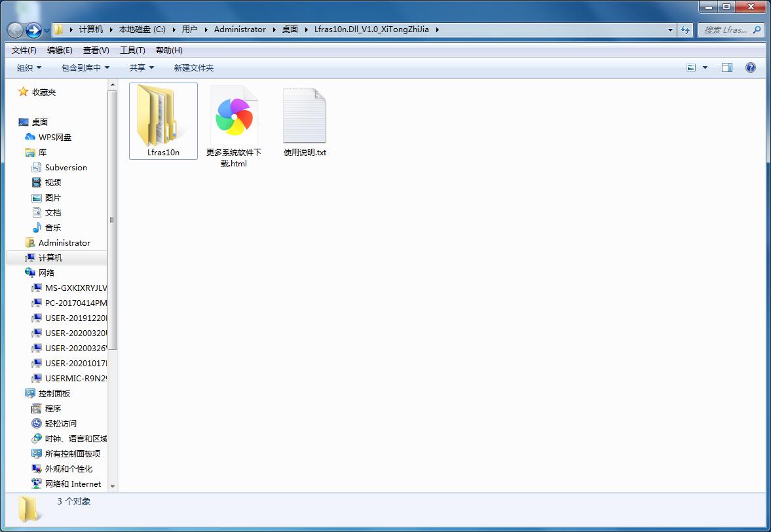Open the 帮助(H) menu
The width and height of the screenshot is (771, 532).
point(169,50)
